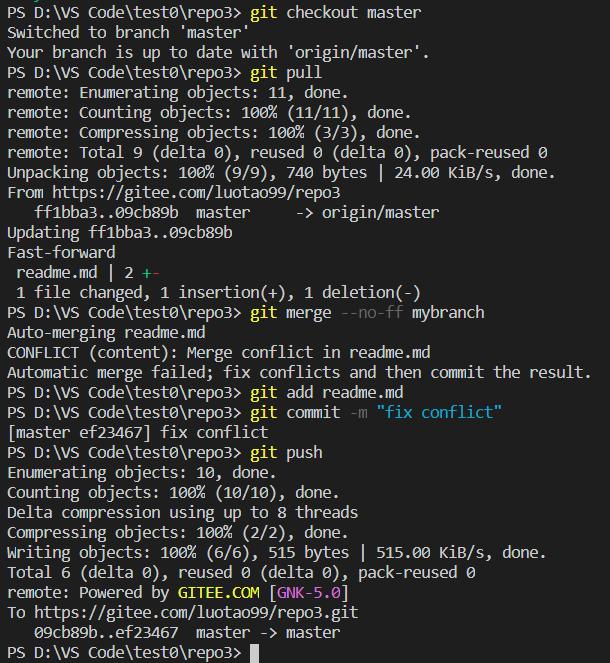Click the 09cb89b..ef23467 push hash range

point(106,632)
